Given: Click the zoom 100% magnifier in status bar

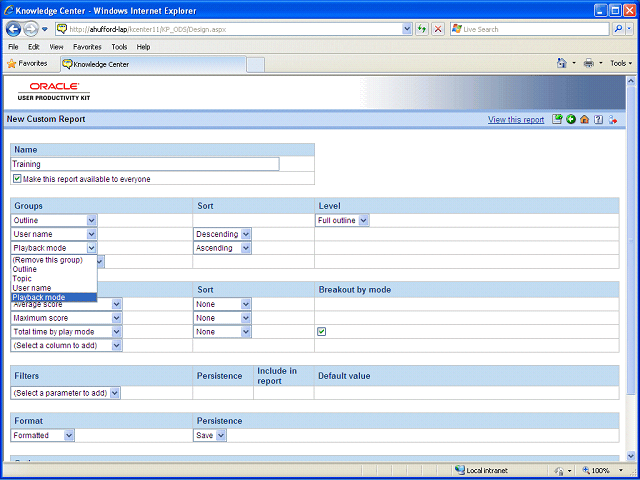Looking at the screenshot, I should coord(587,470).
